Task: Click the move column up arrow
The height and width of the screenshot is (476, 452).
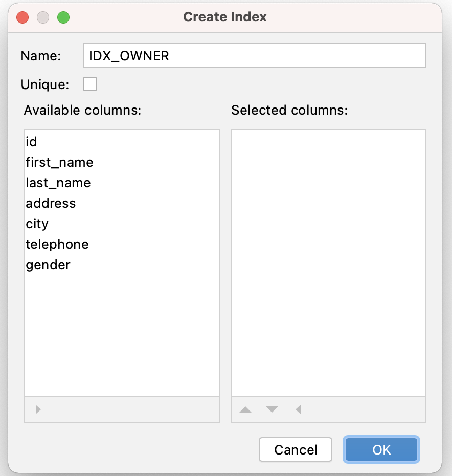Action: [x=245, y=409]
